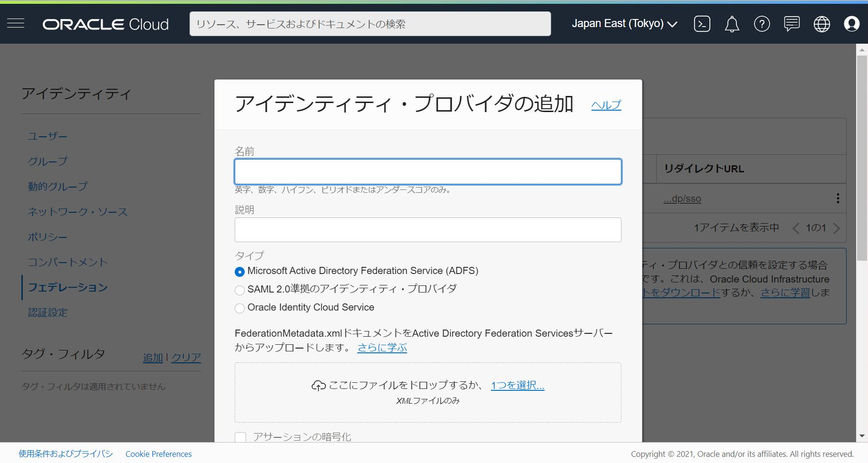The height and width of the screenshot is (463, 868).
Task: Click the 1アイテムを表示中 status text
Action: [736, 228]
